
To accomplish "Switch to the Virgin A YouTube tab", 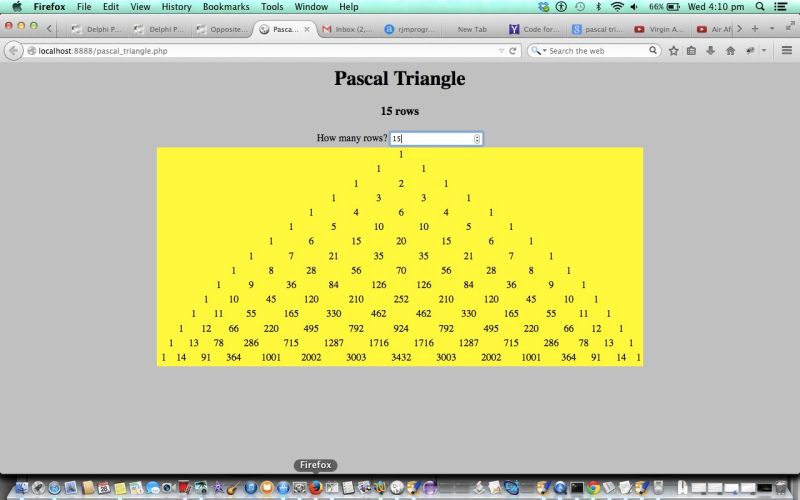I will 659,30.
